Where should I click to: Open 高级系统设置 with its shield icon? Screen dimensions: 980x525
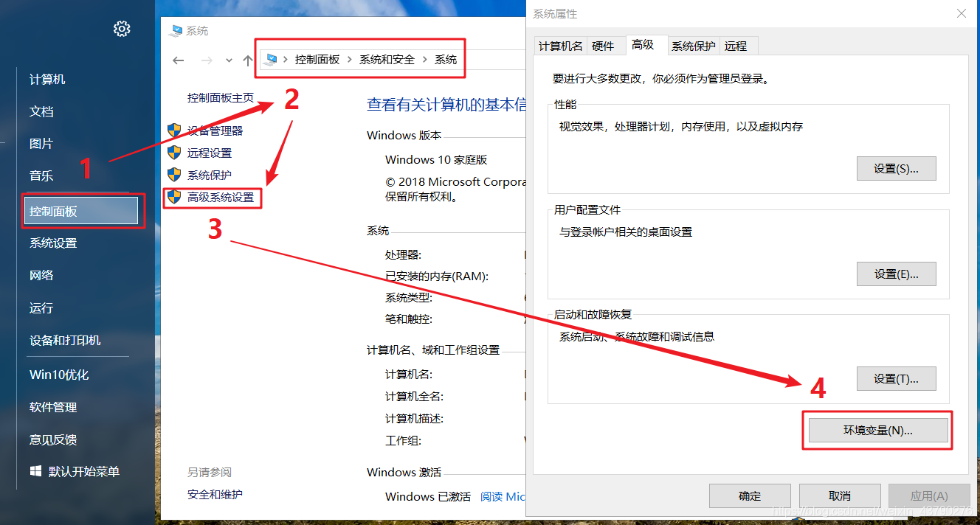175,198
